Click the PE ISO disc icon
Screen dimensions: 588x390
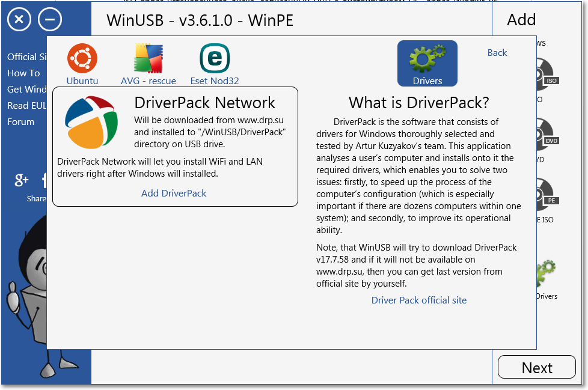tap(548, 194)
